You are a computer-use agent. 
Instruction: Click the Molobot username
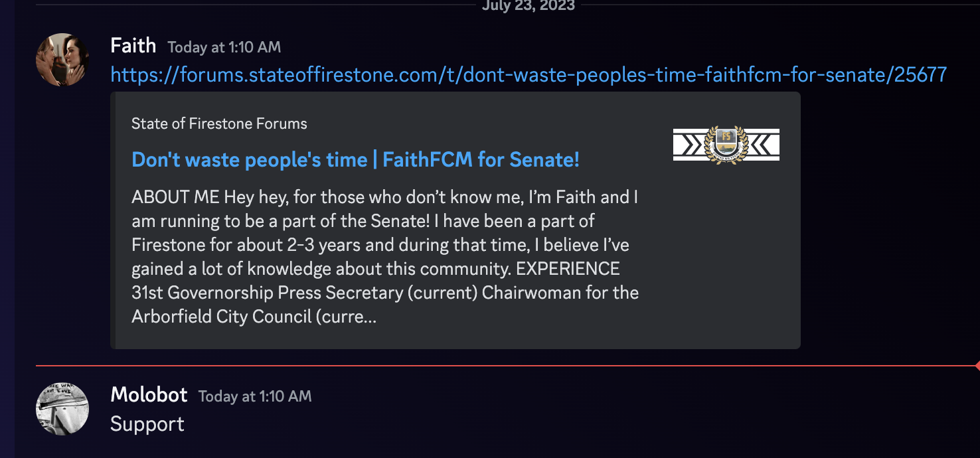(x=149, y=395)
